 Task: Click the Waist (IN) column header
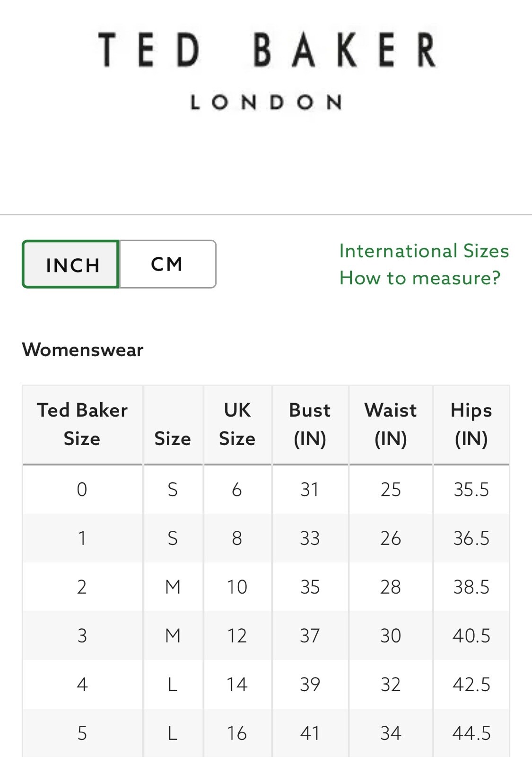pos(391,424)
